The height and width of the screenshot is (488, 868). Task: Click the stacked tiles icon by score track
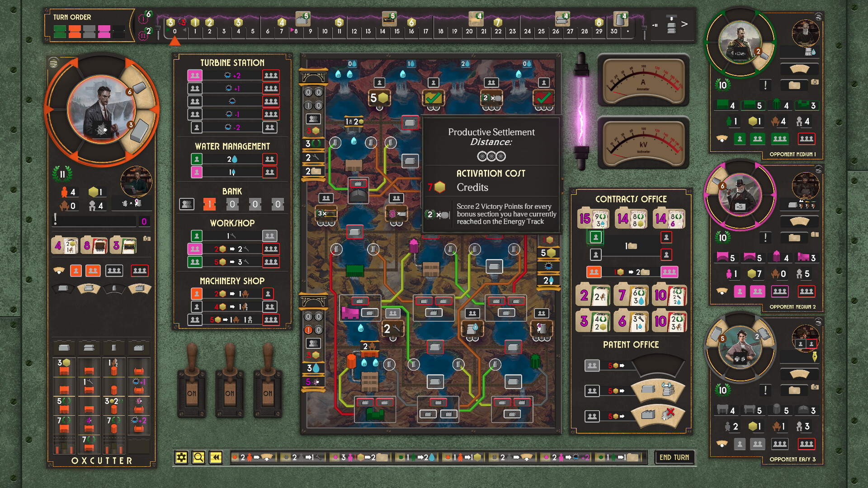click(x=671, y=25)
